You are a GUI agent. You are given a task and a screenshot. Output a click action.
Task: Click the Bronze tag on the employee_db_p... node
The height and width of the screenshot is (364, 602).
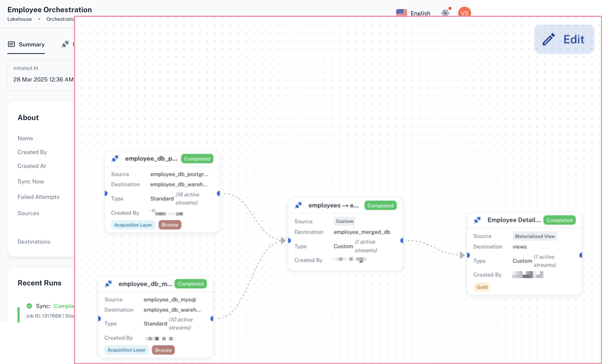[x=170, y=225]
